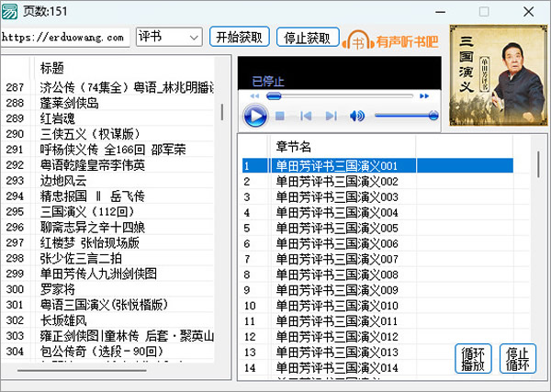Screen dimensions: 551x392
Task: Click the website URL input field
Action: (64, 38)
